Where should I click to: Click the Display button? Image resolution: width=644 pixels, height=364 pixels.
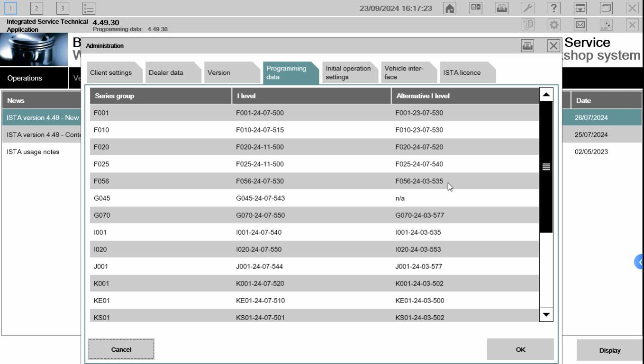click(609, 351)
